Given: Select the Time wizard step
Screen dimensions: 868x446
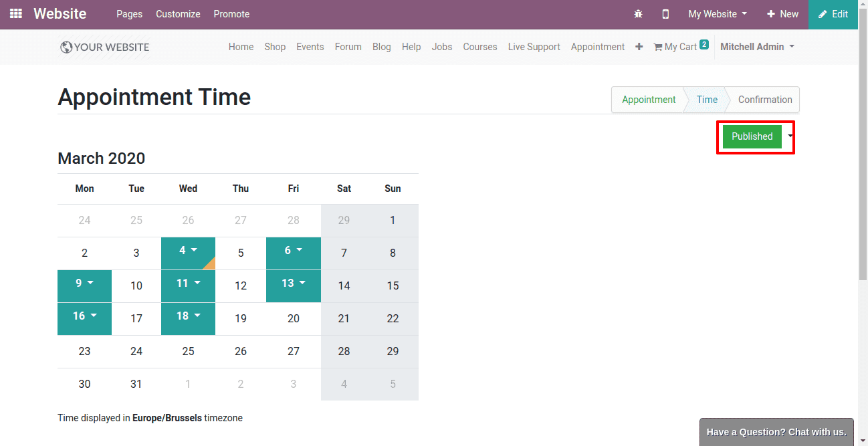Looking at the screenshot, I should click(707, 100).
